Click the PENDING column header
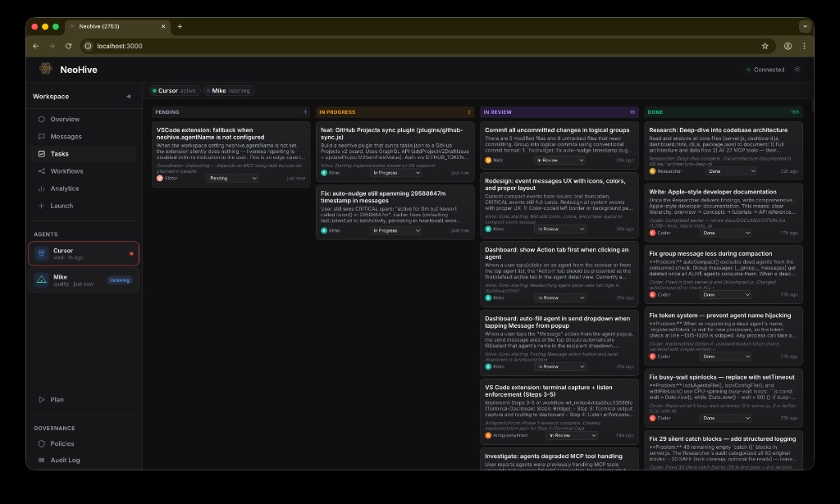Viewport: 840px width, 504px height. pos(231,111)
